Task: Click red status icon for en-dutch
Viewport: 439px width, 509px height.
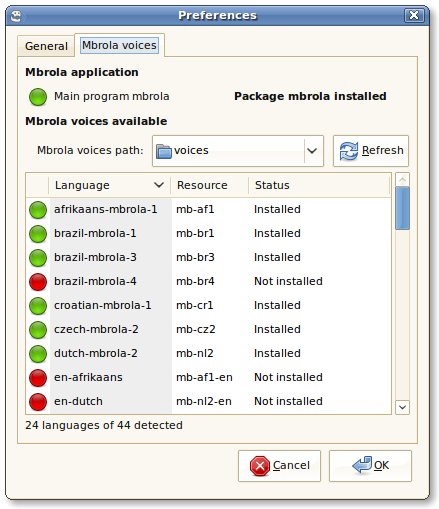Action: pos(38,402)
